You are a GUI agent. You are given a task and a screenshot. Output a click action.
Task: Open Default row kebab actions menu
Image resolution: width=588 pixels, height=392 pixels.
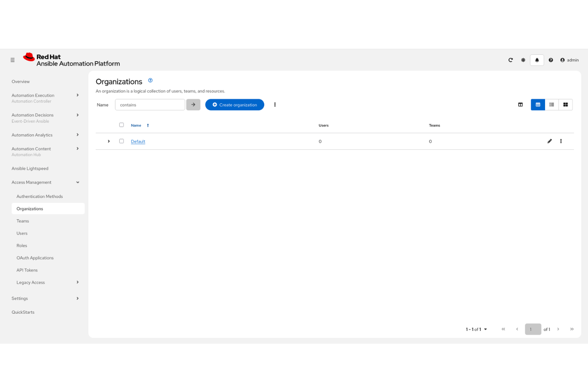(561, 141)
